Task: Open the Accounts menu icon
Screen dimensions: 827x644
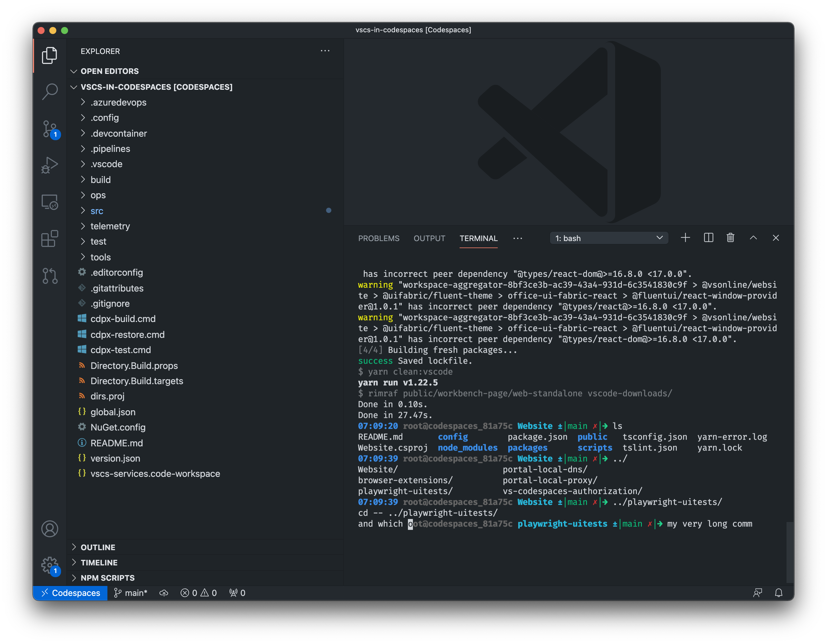Action: click(x=50, y=528)
